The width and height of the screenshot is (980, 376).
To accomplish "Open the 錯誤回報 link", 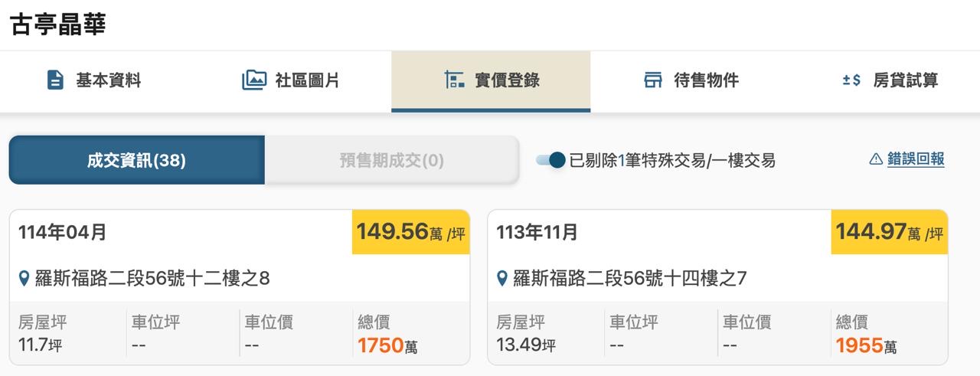I will click(x=916, y=159).
